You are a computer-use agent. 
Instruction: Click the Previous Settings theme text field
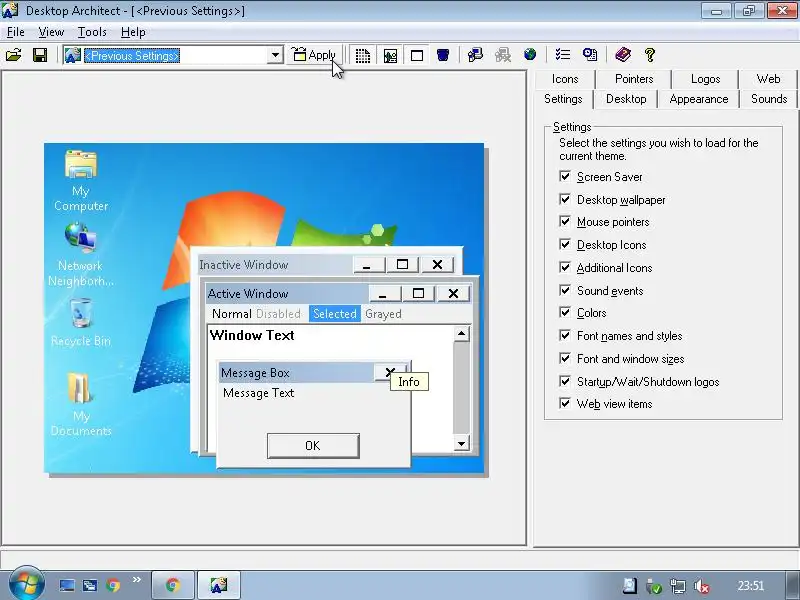(x=174, y=55)
